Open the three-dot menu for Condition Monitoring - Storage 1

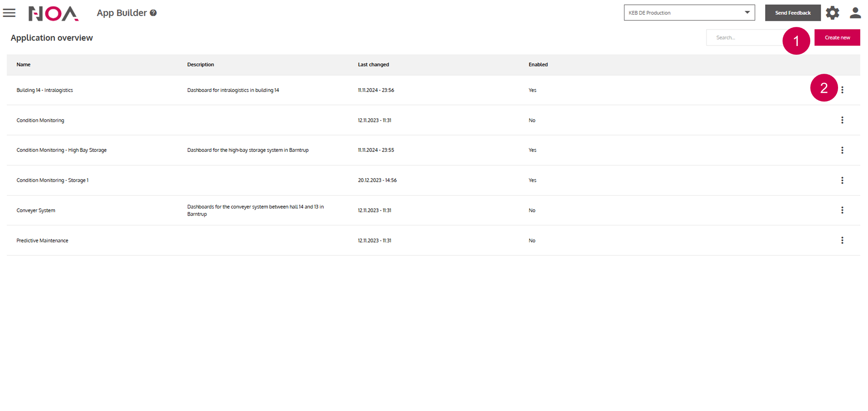point(842,180)
